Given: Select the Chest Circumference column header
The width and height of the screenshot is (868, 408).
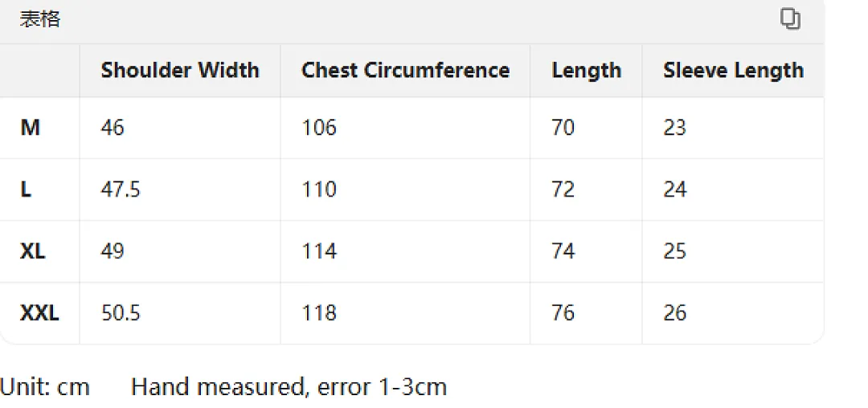Looking at the screenshot, I should click(x=405, y=70).
